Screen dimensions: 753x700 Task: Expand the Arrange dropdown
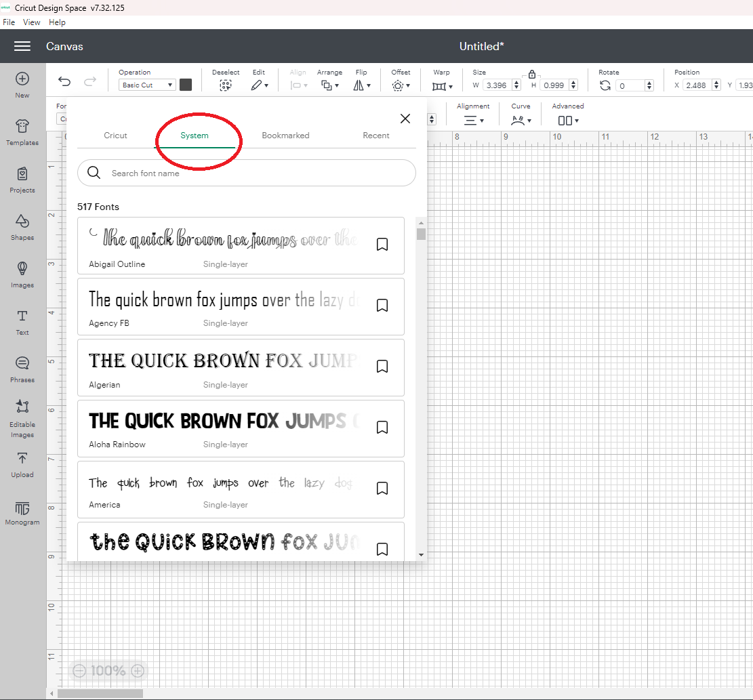point(330,85)
